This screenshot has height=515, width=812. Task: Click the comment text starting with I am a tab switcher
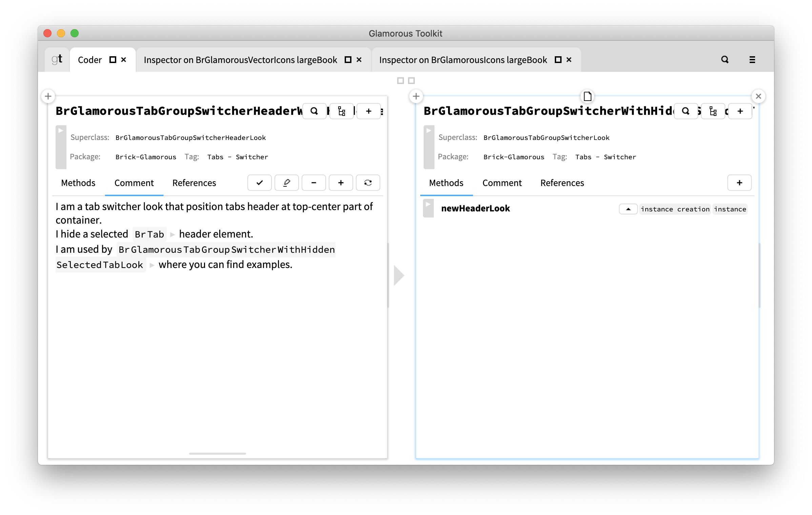pyautogui.click(x=214, y=213)
